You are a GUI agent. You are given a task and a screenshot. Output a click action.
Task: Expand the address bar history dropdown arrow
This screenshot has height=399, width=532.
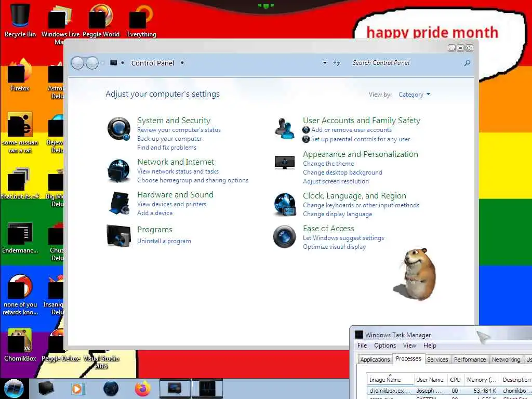click(x=325, y=63)
